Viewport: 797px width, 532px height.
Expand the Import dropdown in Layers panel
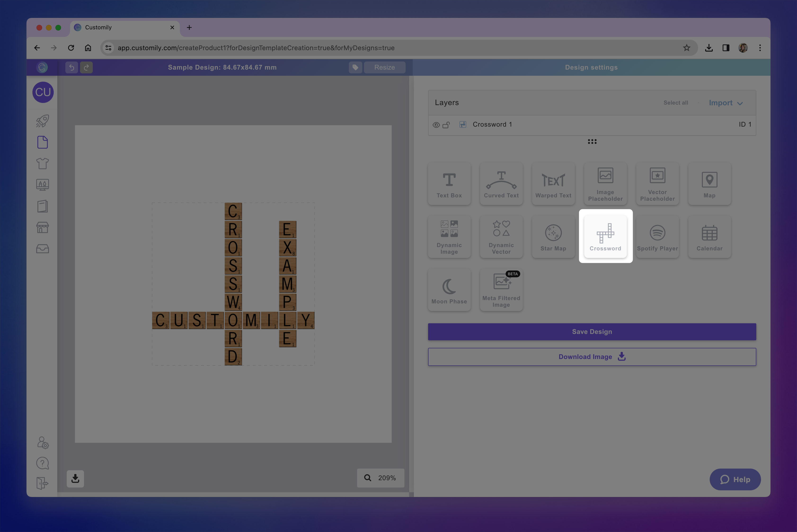(725, 102)
